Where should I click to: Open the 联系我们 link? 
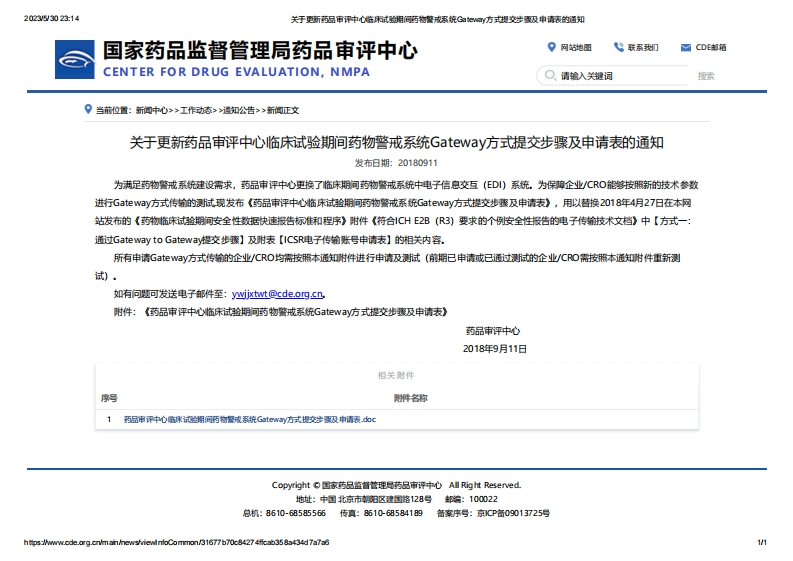[x=643, y=47]
